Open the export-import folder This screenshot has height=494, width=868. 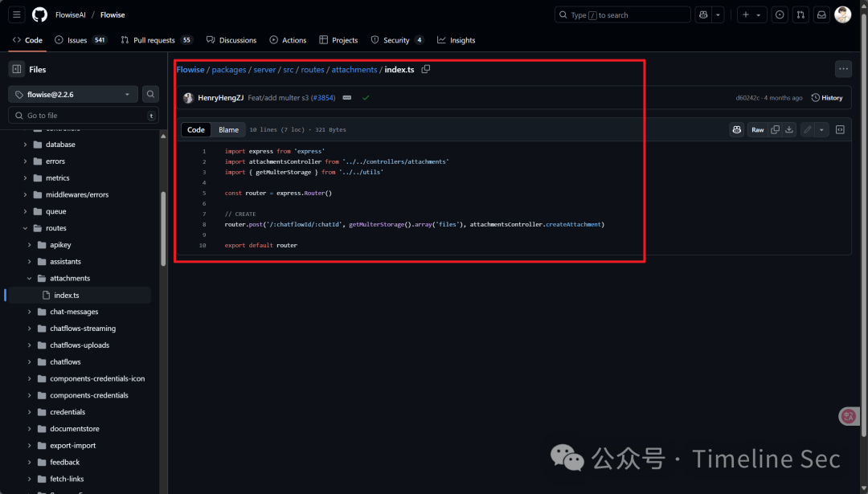tap(72, 446)
